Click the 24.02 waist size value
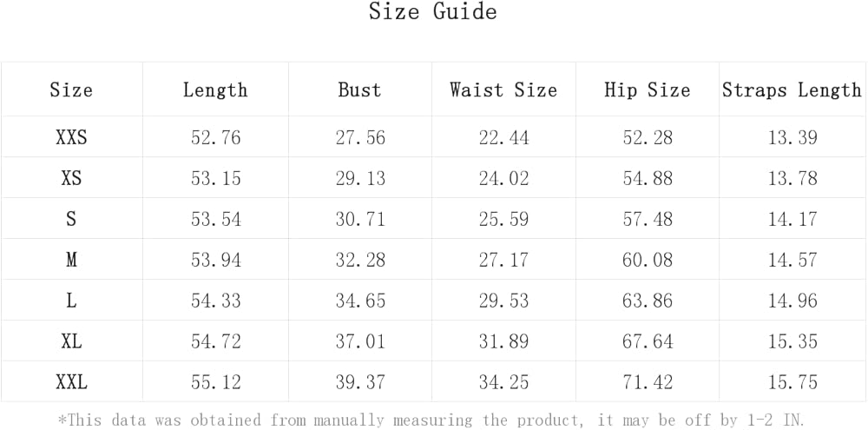Screen dimensions: 868x430 [503, 178]
